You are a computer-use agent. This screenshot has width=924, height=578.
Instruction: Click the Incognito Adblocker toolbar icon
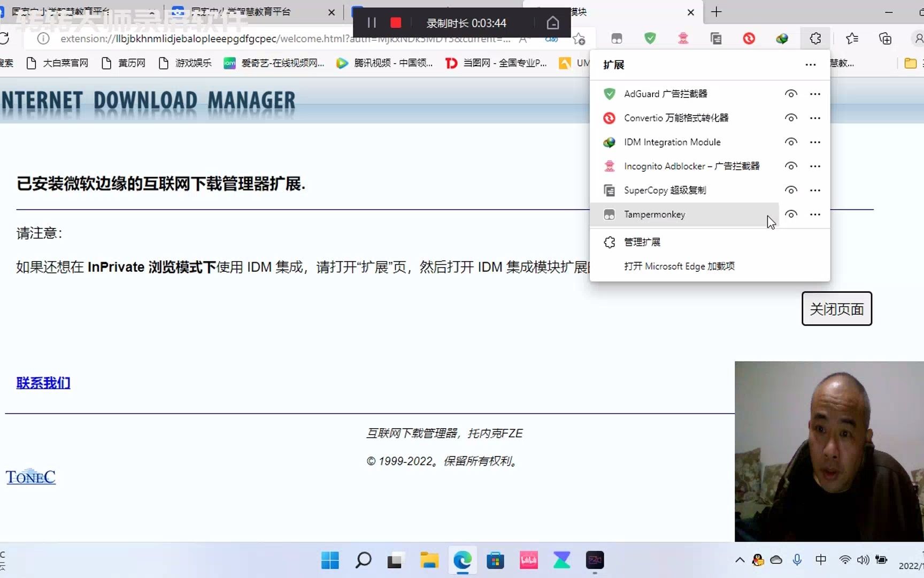pos(683,39)
